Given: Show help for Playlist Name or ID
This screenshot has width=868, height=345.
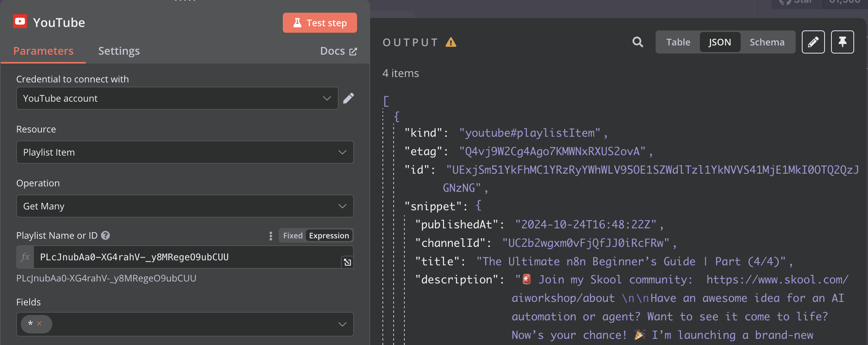Looking at the screenshot, I should pos(105,235).
